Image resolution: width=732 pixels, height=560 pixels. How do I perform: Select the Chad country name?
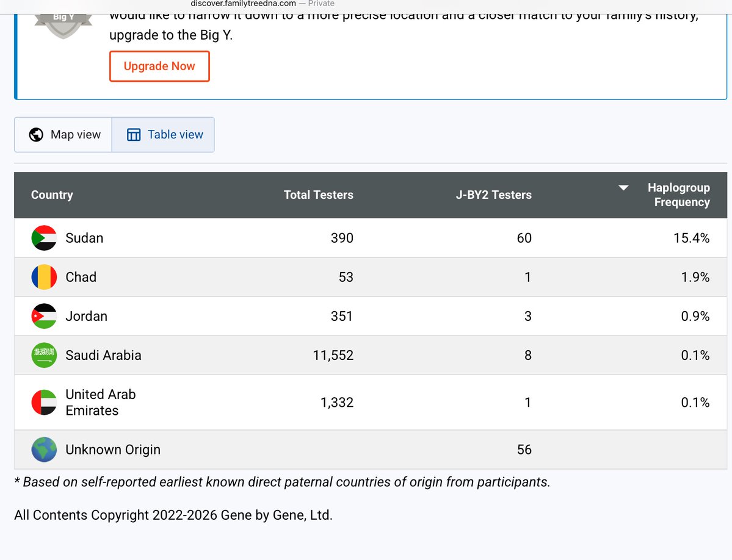click(81, 277)
